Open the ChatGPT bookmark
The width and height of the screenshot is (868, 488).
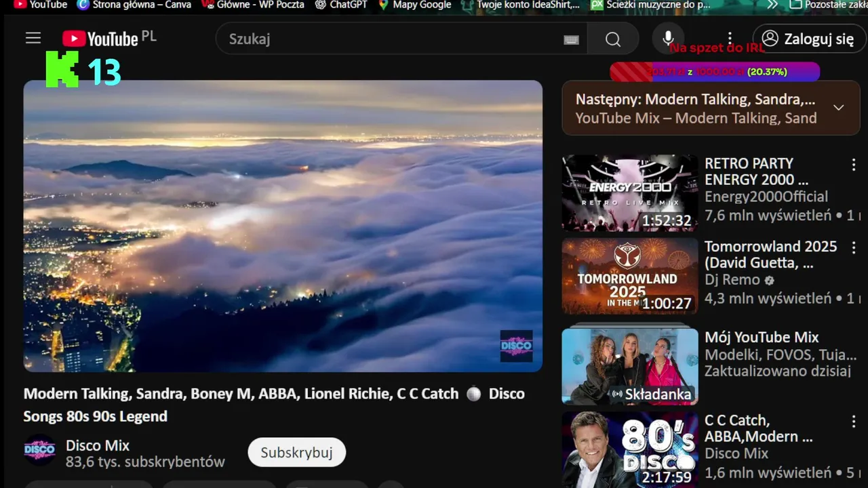point(341,5)
